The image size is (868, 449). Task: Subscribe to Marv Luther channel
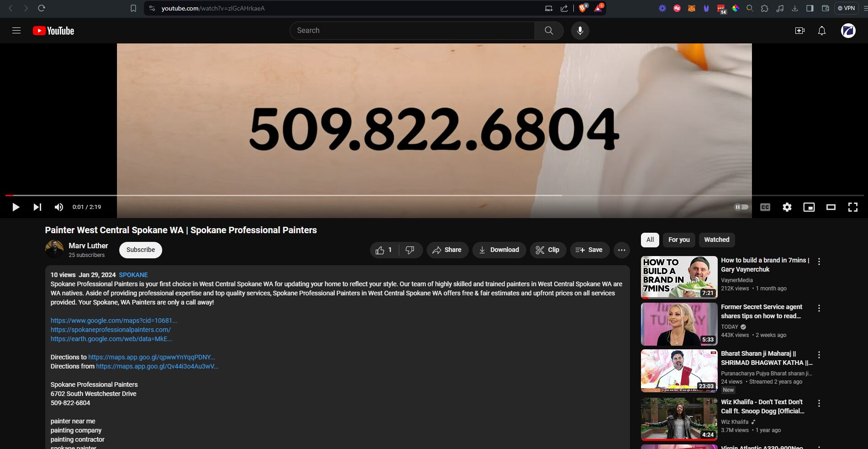140,250
